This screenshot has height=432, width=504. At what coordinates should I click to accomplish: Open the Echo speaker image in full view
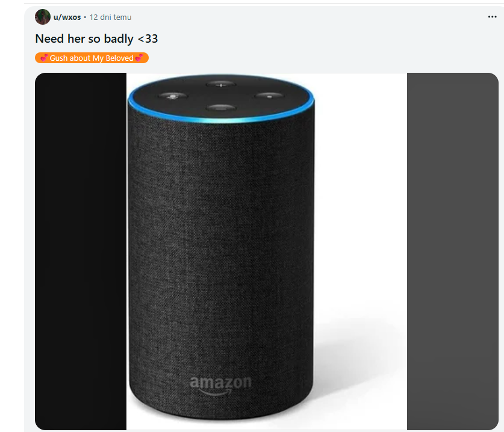267,251
